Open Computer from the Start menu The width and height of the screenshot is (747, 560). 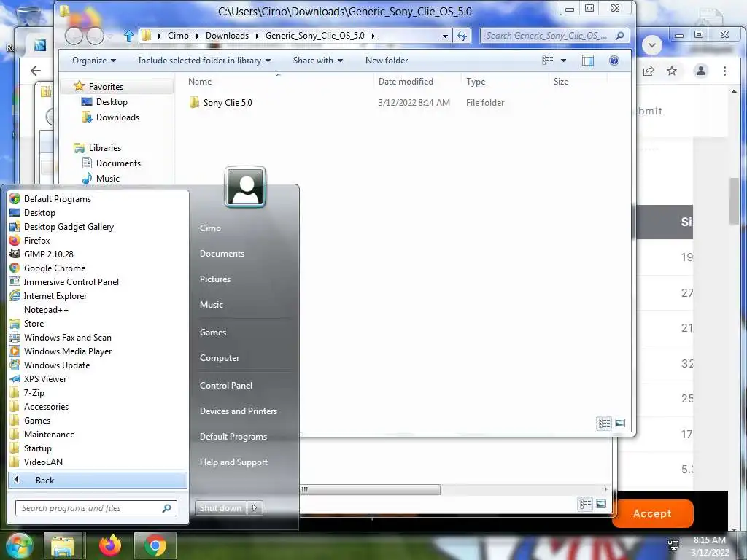[x=219, y=357]
